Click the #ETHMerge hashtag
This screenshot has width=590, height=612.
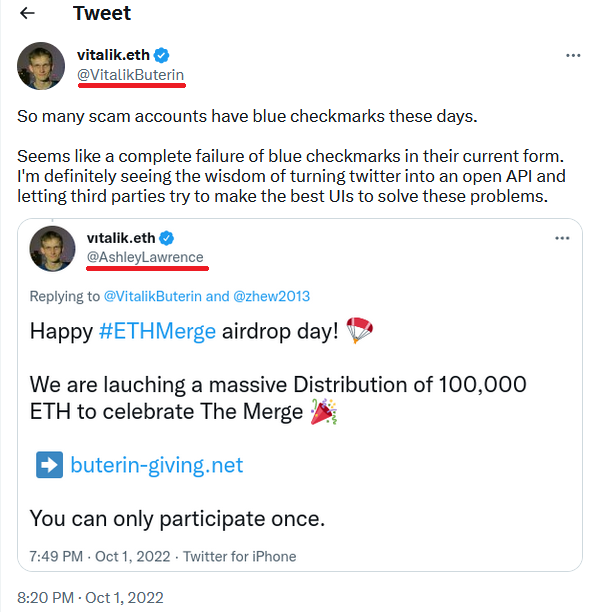[x=157, y=331]
